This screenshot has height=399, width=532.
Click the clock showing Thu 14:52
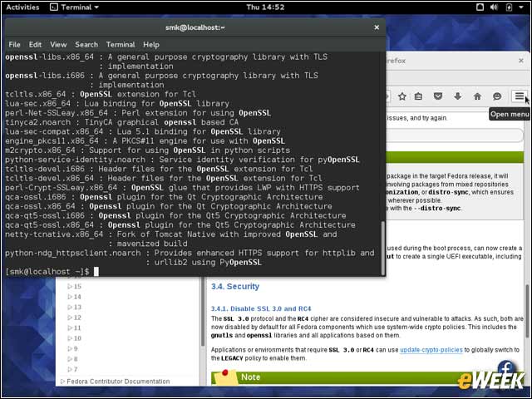tap(265, 7)
